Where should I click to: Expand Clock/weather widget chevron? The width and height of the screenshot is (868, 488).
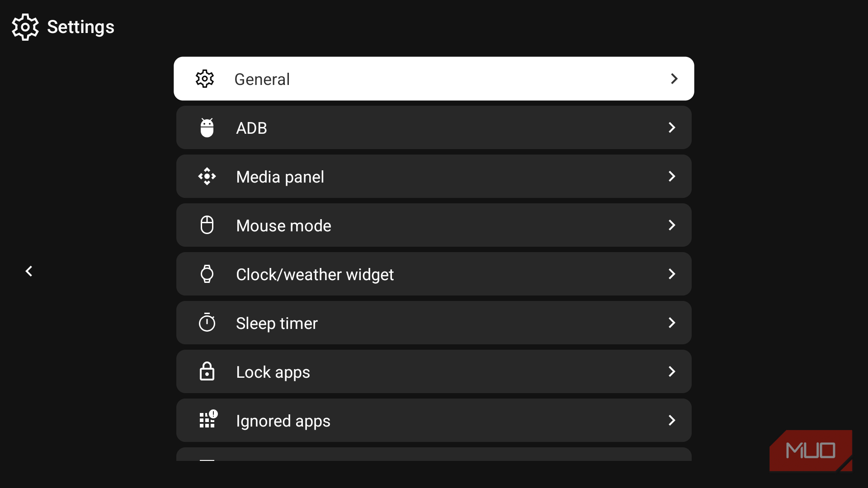coord(672,274)
